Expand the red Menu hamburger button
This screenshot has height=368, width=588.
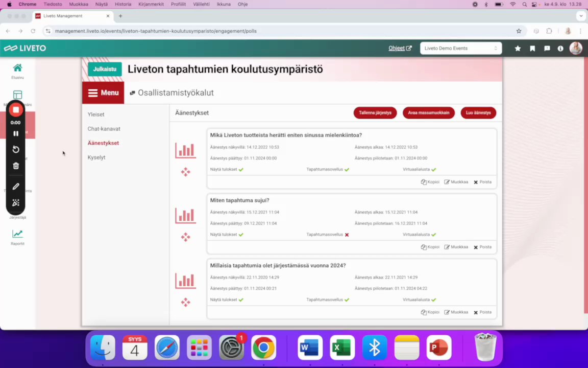click(x=103, y=93)
